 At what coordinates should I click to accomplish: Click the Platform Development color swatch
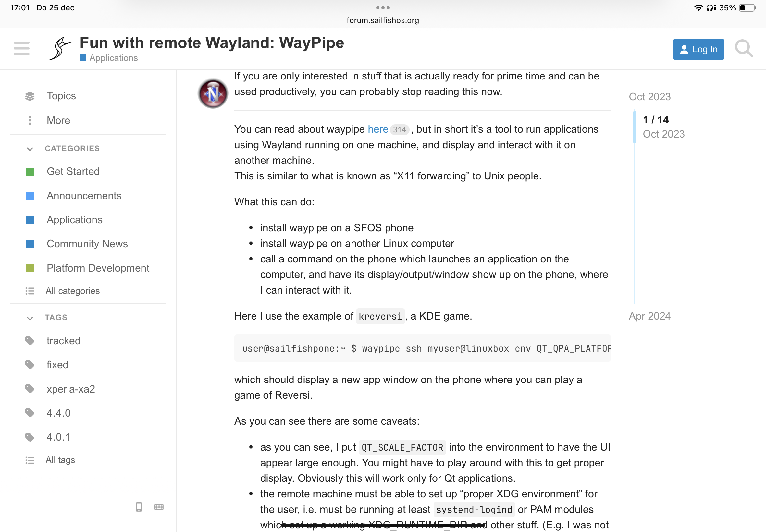click(x=30, y=268)
